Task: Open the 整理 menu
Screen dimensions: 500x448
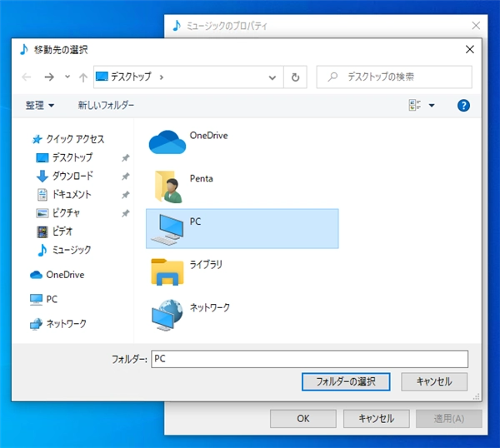Action: point(40,105)
